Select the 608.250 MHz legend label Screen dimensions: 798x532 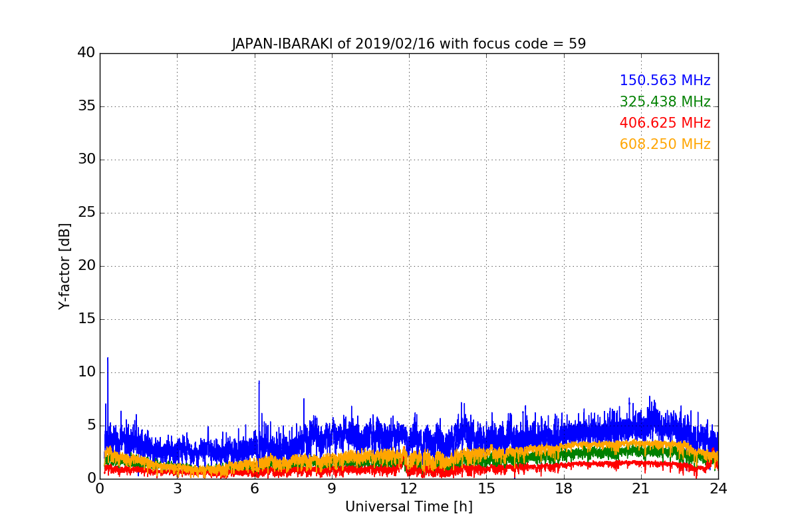coord(665,144)
